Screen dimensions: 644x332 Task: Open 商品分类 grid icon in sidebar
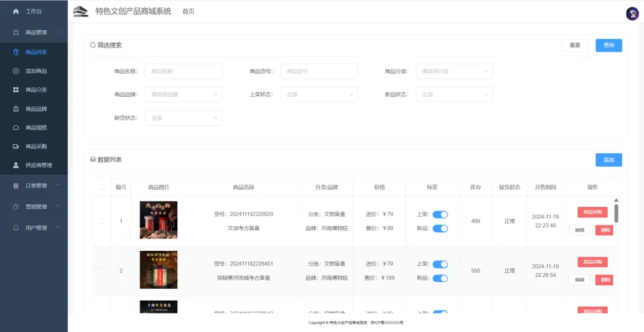coord(16,90)
